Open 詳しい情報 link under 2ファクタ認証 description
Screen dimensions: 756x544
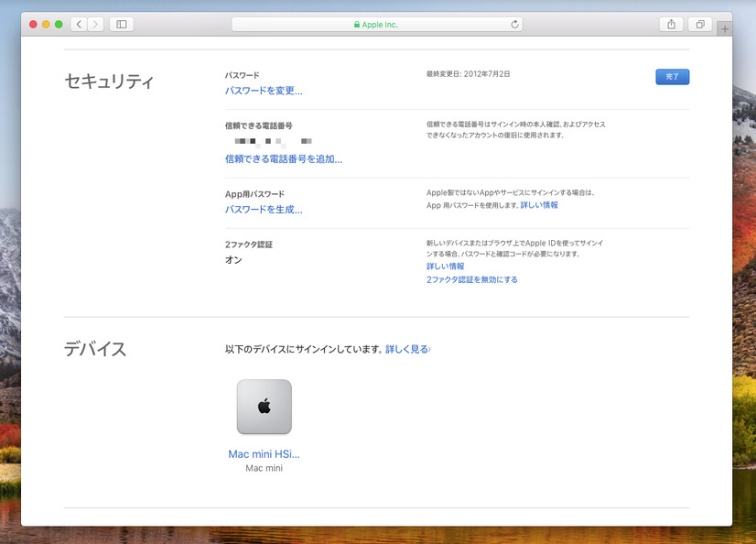pos(445,267)
